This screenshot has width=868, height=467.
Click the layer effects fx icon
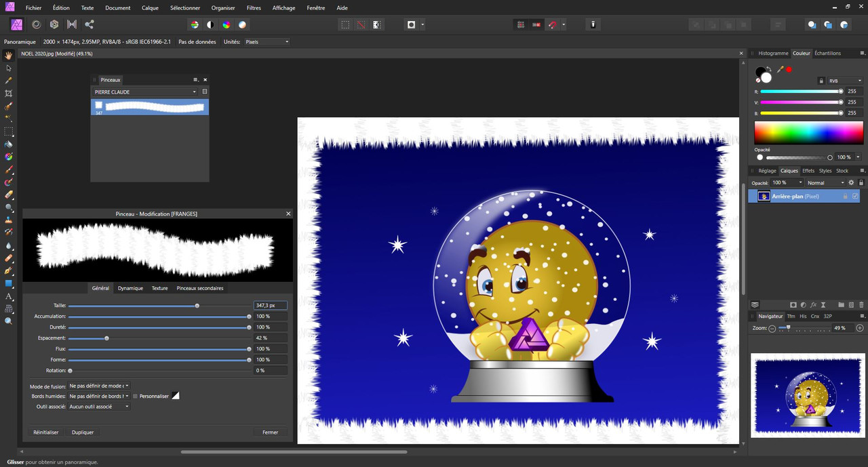coord(813,305)
